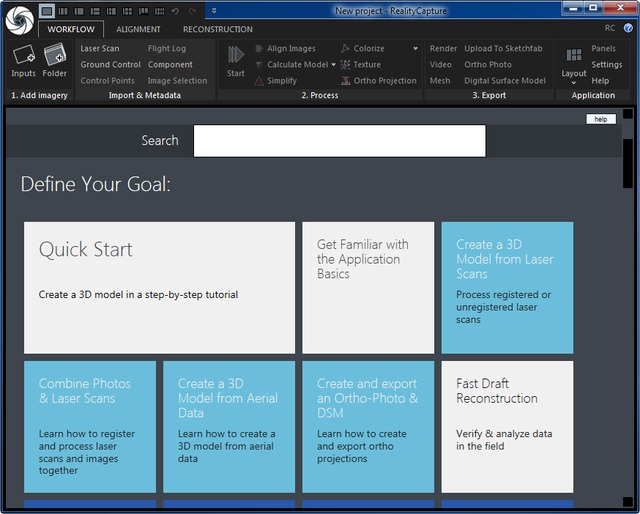Click the RealityCapture aperture logo
The width and height of the screenshot is (640, 514).
[19, 19]
